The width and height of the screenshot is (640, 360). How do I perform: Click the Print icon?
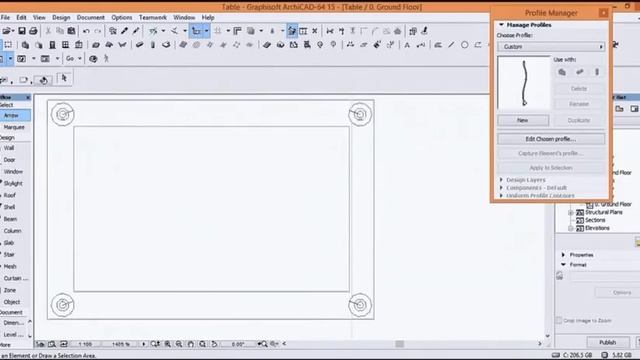[x=33, y=31]
